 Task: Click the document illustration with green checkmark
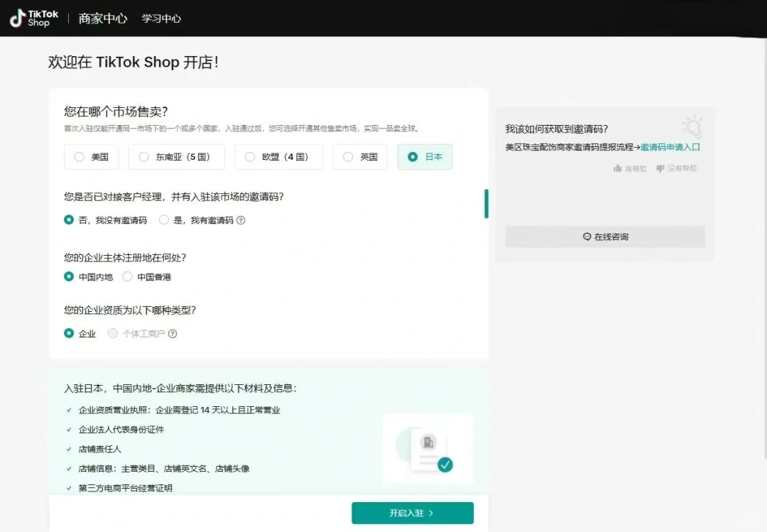pos(427,448)
